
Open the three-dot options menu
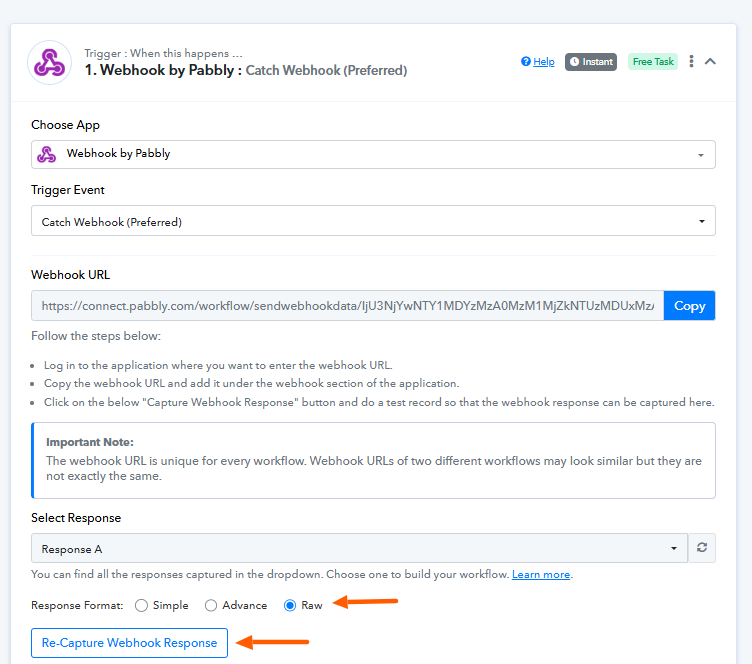(691, 61)
